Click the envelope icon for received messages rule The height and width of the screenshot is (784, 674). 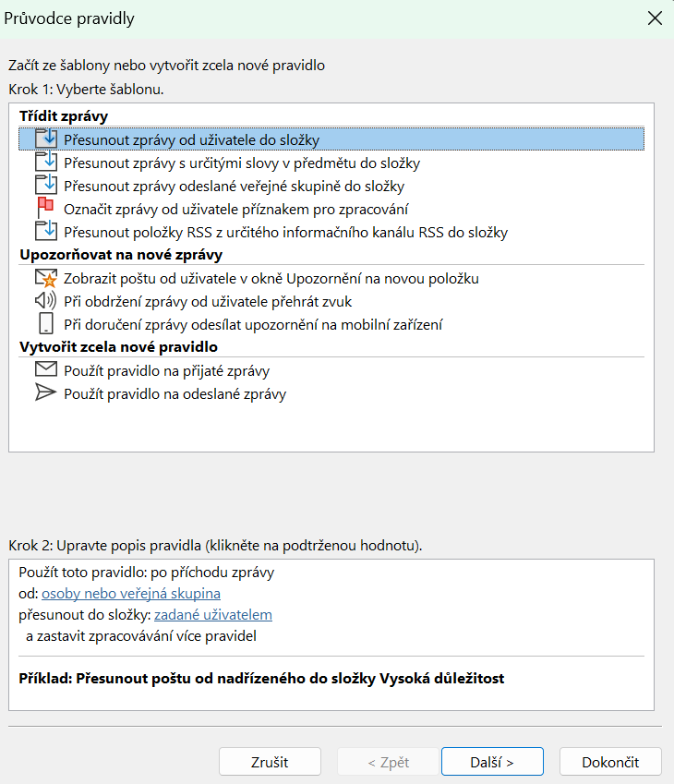pyautogui.click(x=46, y=370)
